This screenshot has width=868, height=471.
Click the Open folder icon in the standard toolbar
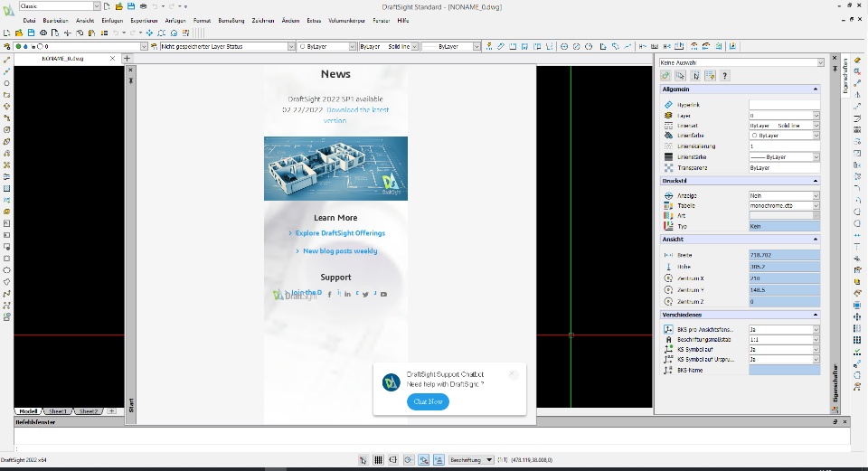pos(19,33)
